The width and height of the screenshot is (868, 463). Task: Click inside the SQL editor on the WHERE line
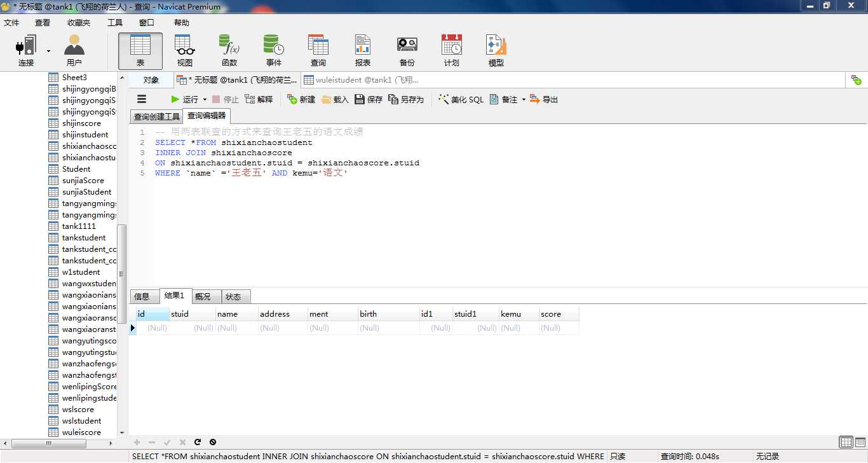pos(251,173)
